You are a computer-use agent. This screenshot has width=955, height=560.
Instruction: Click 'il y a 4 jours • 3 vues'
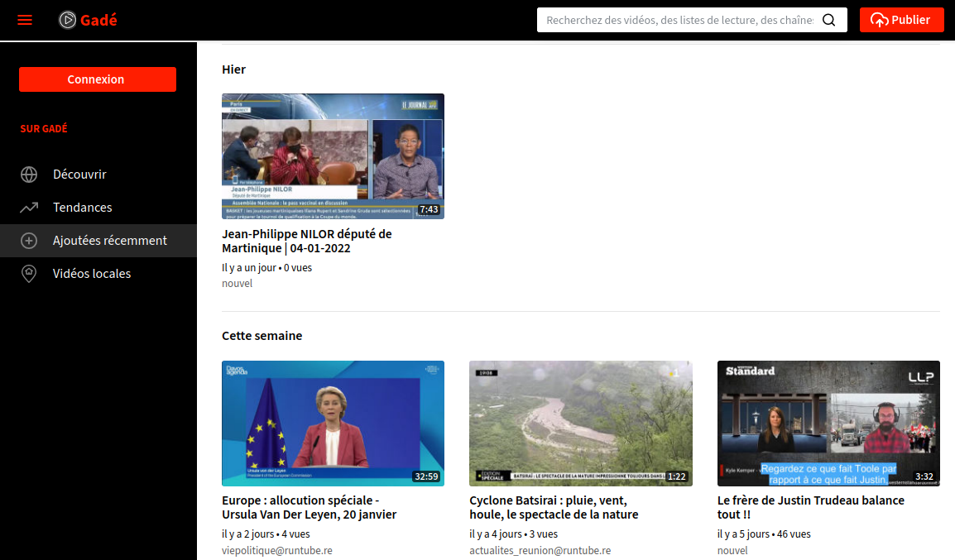coord(513,534)
